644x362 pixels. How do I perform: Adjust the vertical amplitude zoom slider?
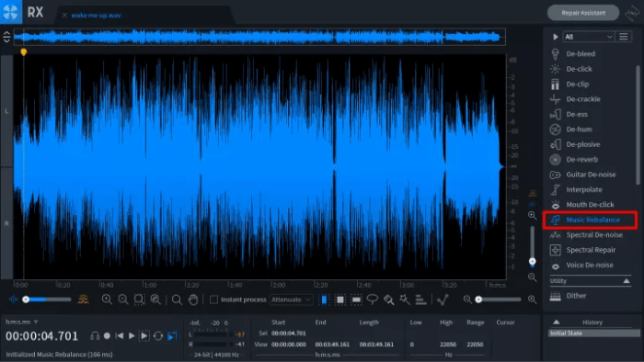pos(533,245)
